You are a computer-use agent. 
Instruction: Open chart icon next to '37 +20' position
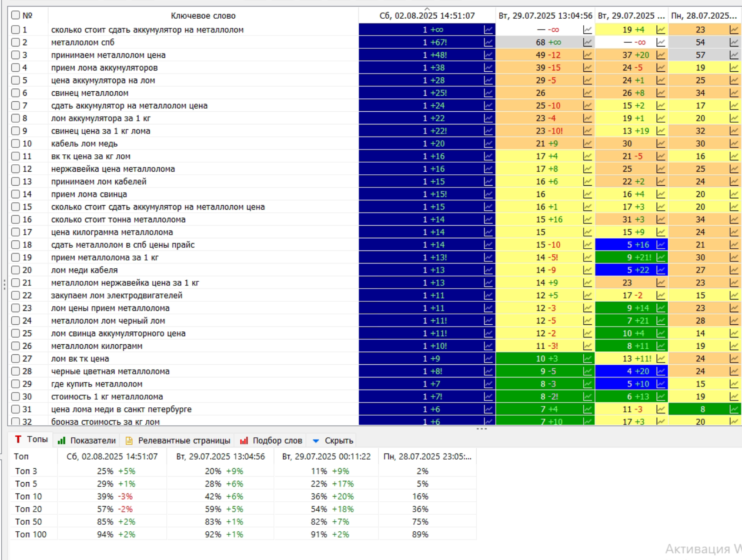click(661, 55)
